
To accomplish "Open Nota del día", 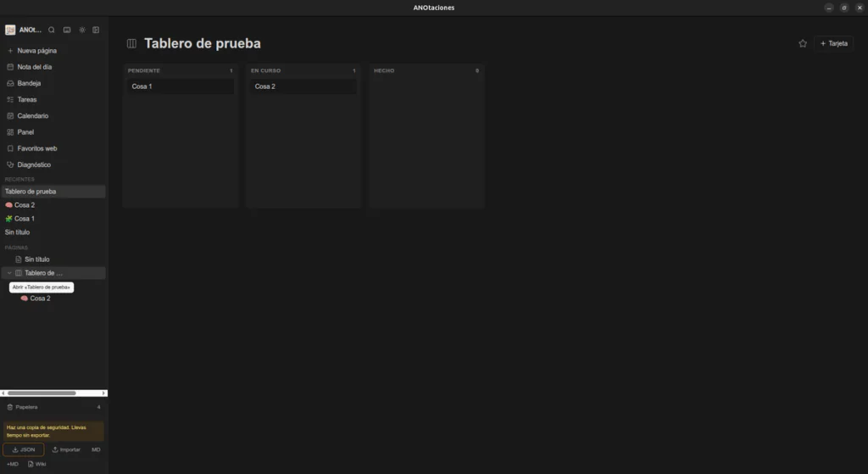I will pos(53,67).
